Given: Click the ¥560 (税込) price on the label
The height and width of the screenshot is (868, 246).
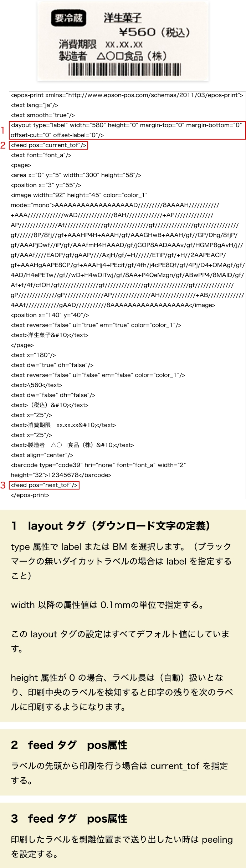Looking at the screenshot, I should [x=154, y=32].
